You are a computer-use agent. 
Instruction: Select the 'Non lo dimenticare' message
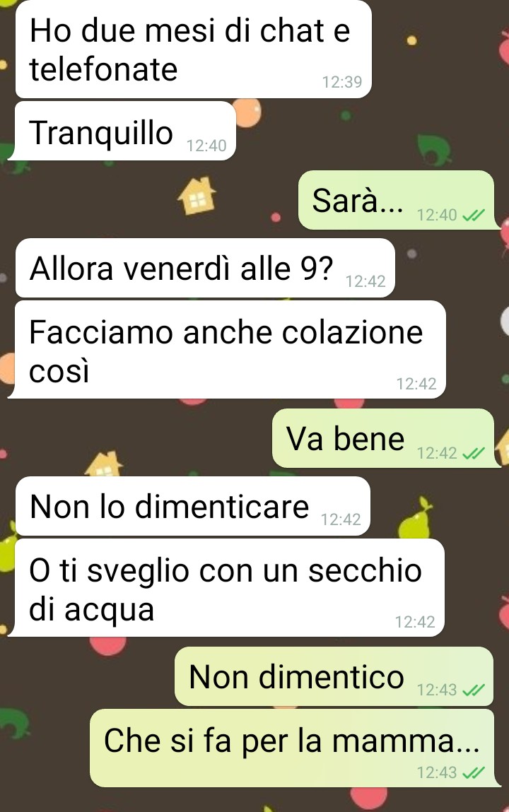tap(192, 506)
